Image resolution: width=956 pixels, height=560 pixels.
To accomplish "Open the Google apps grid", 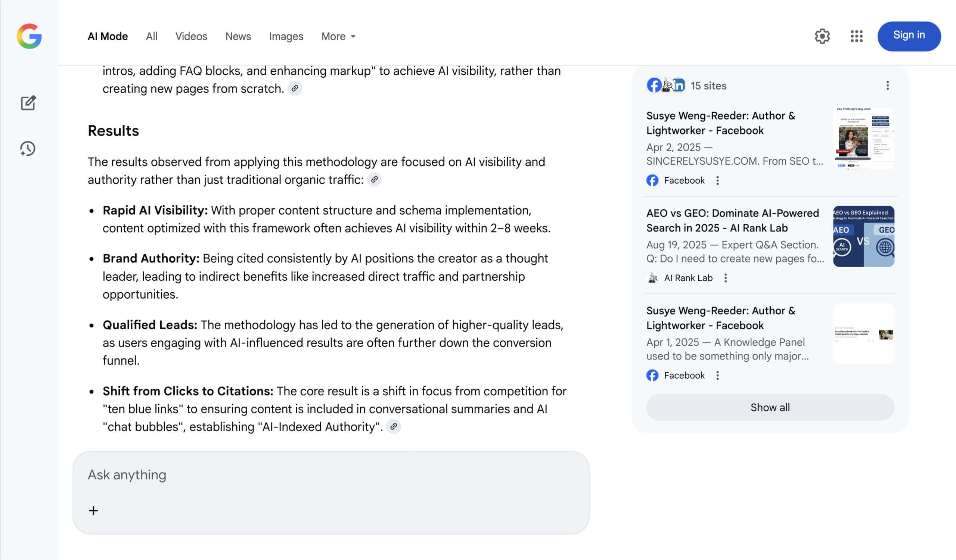I will tap(856, 36).
